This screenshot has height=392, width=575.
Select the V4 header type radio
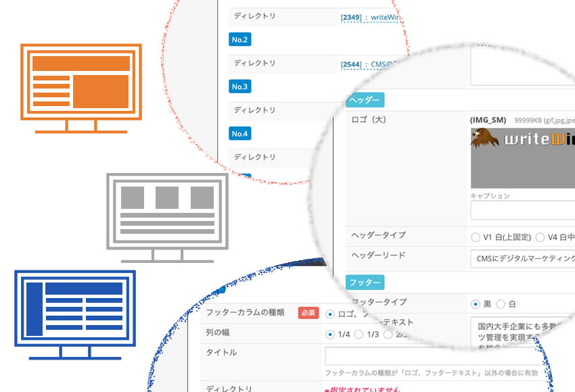click(540, 237)
